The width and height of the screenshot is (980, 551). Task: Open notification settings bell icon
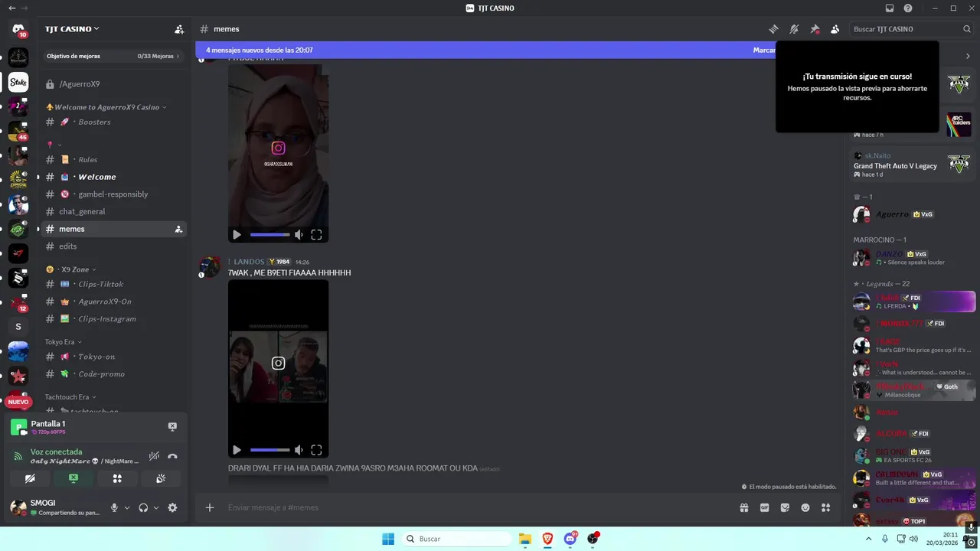794,29
